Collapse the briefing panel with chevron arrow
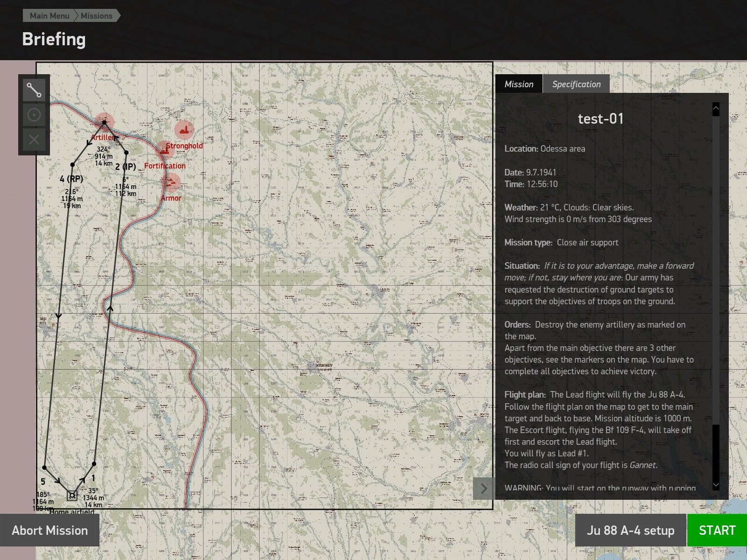The width and height of the screenshot is (747, 560). click(x=484, y=489)
